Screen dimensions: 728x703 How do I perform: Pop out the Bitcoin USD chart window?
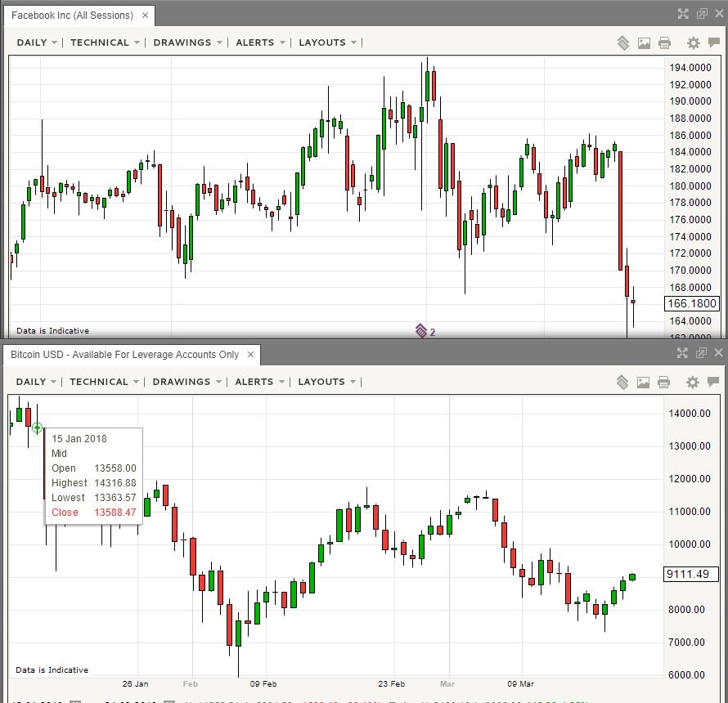click(x=701, y=353)
